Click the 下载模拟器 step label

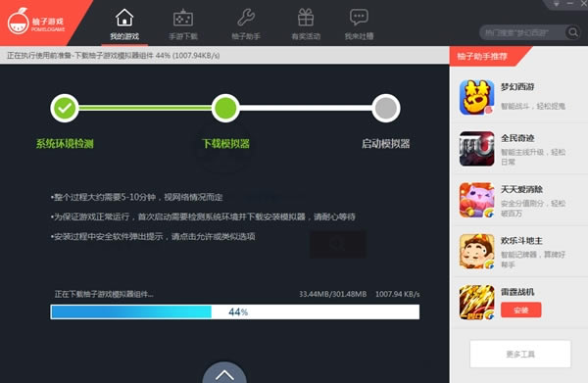(225, 144)
